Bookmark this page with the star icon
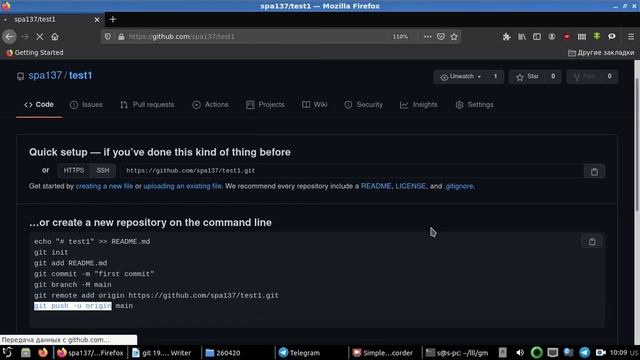Image resolution: width=640 pixels, height=360 pixels. tap(454, 36)
